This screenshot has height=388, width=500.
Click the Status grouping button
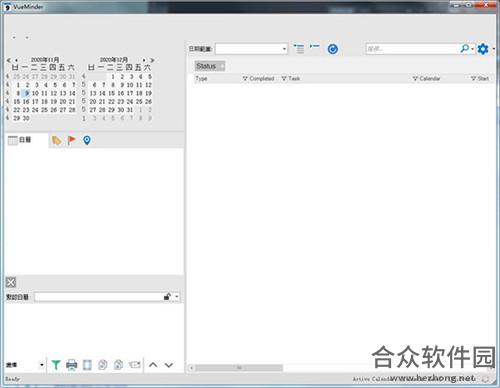coord(210,66)
